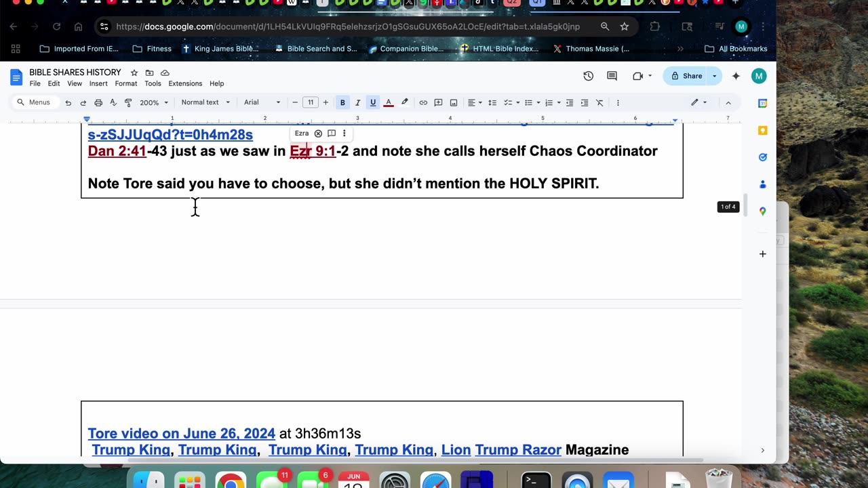Open the Insert menu

[98, 83]
